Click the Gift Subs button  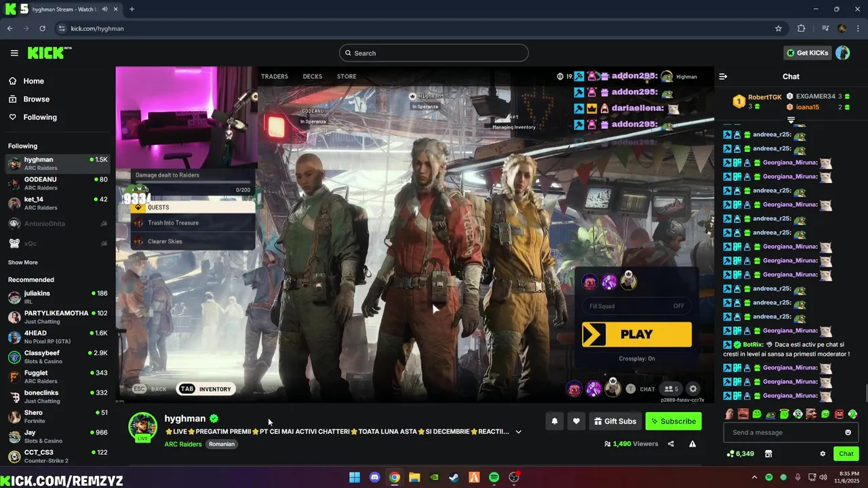pos(615,421)
